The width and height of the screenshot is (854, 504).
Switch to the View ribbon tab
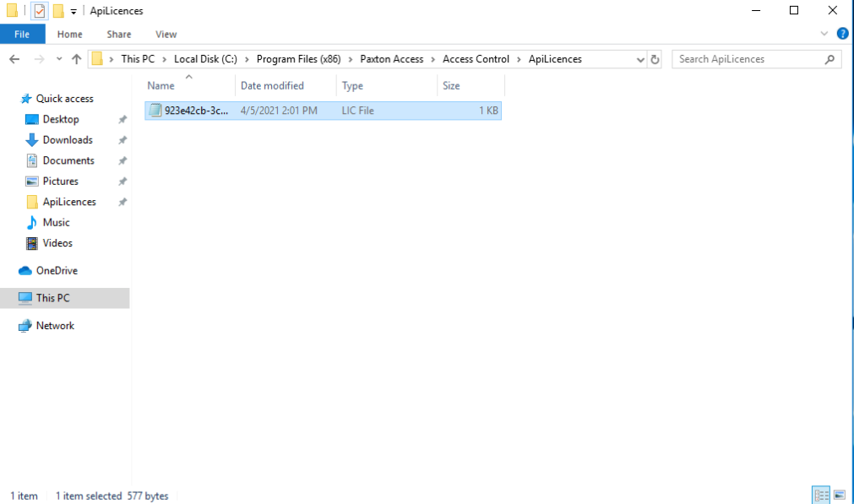pos(166,34)
